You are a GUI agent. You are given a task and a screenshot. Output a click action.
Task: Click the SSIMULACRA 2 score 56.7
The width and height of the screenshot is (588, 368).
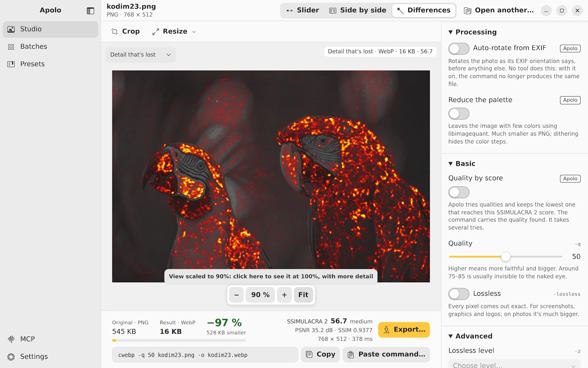pyautogui.click(x=339, y=321)
